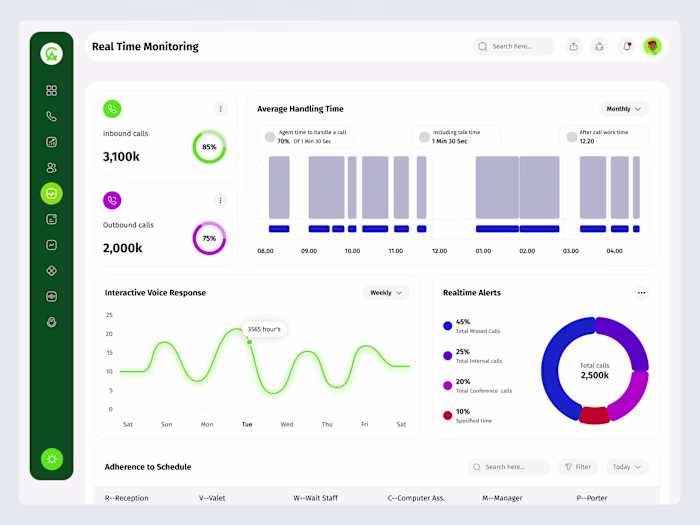Expand the Weekly dropdown in Interactive Voice Response
The image size is (700, 525).
pos(386,293)
